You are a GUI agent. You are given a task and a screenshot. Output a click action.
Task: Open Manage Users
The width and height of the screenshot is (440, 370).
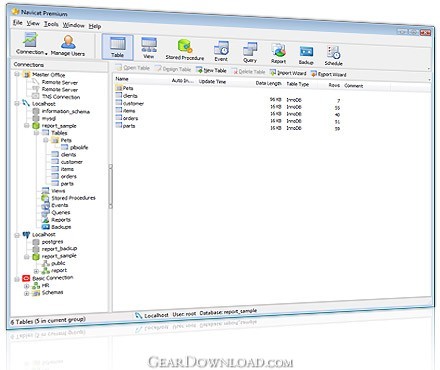click(x=68, y=46)
